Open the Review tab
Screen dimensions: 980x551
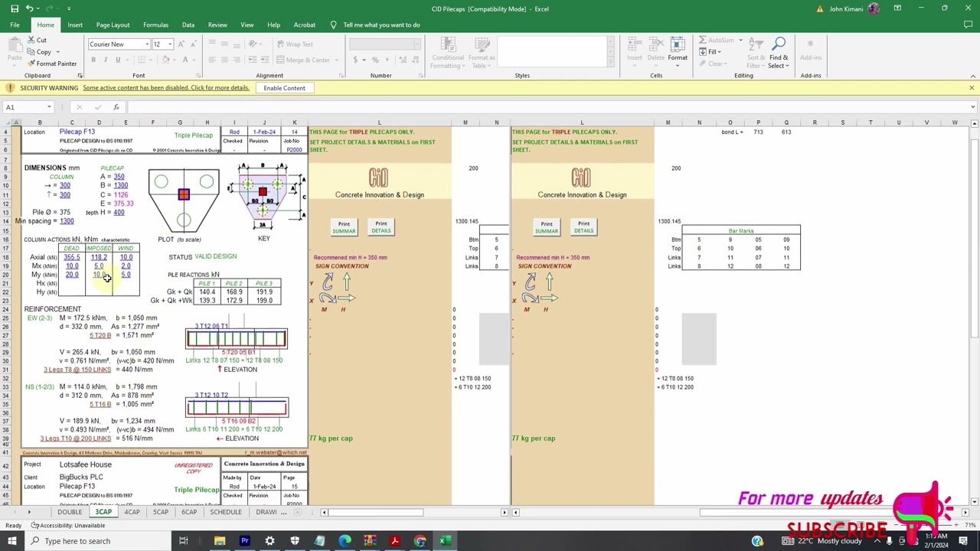click(x=217, y=24)
